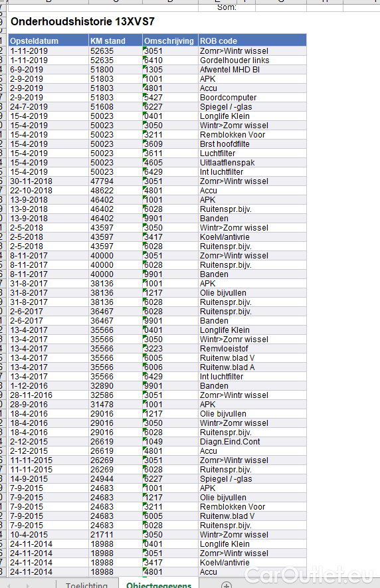This screenshot has width=380, height=588.
Task: Click the Opsteldatum column header cell
Action: (x=48, y=41)
